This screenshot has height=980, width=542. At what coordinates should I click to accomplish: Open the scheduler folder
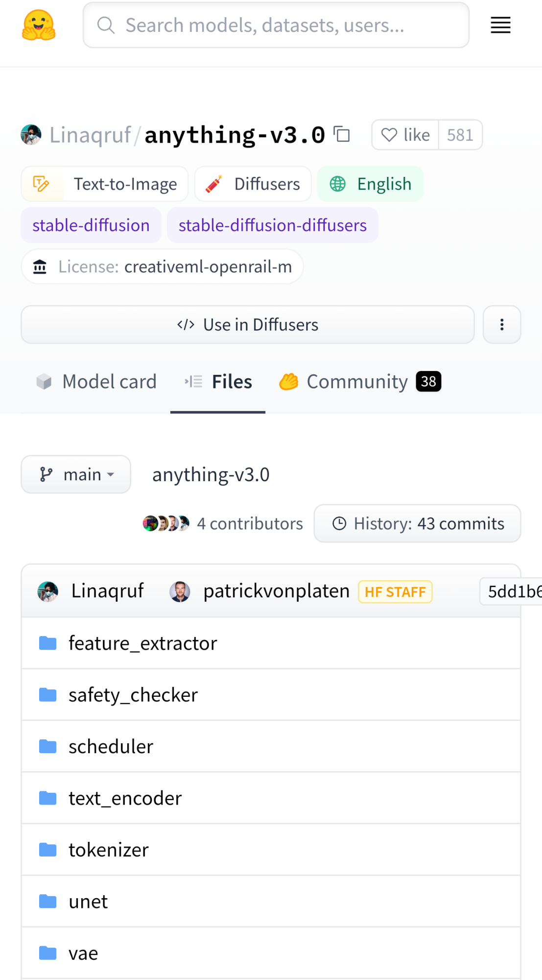[x=111, y=746]
